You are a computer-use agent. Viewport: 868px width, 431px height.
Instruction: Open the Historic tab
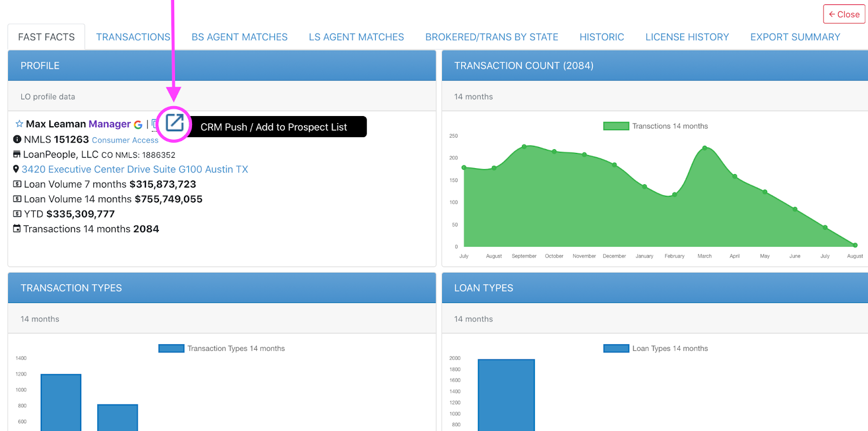pos(602,37)
